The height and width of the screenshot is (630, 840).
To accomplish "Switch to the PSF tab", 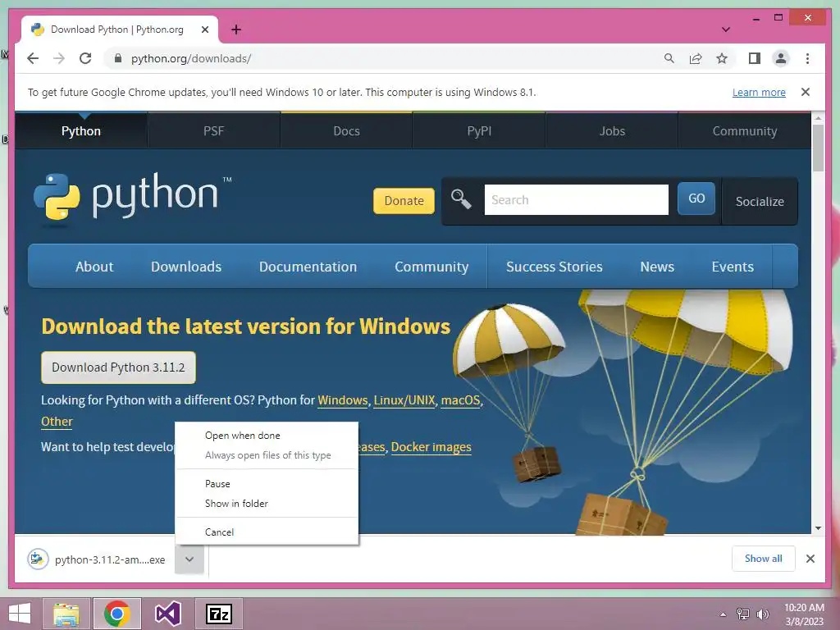I will pos(214,130).
